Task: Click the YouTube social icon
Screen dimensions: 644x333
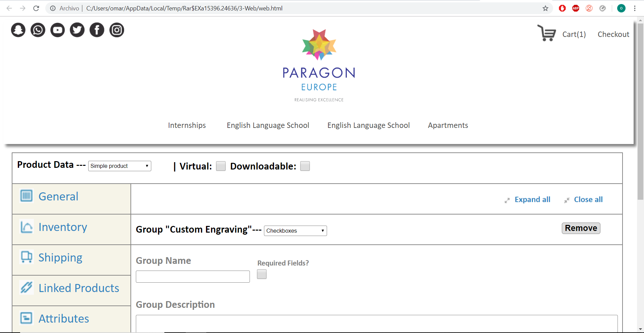Action: tap(58, 30)
